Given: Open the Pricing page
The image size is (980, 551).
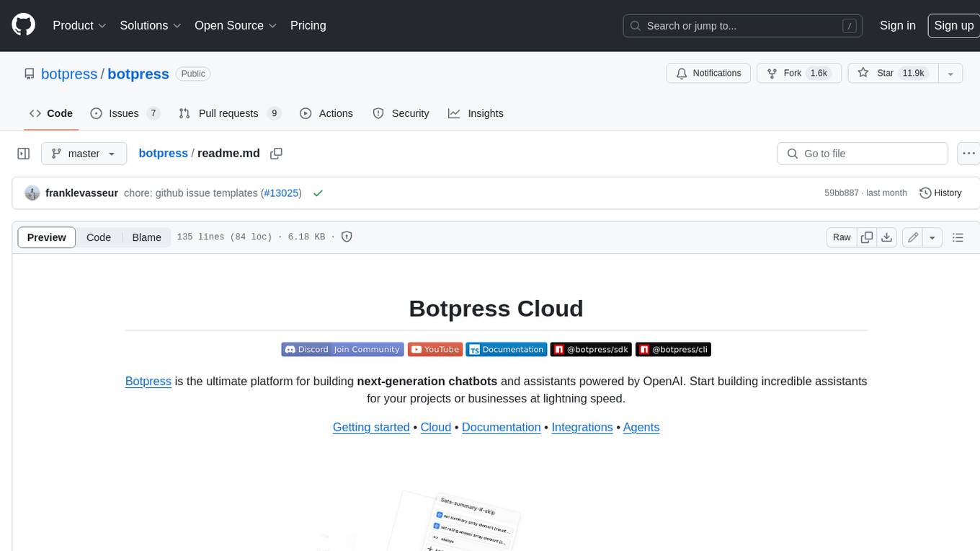Looking at the screenshot, I should (308, 25).
